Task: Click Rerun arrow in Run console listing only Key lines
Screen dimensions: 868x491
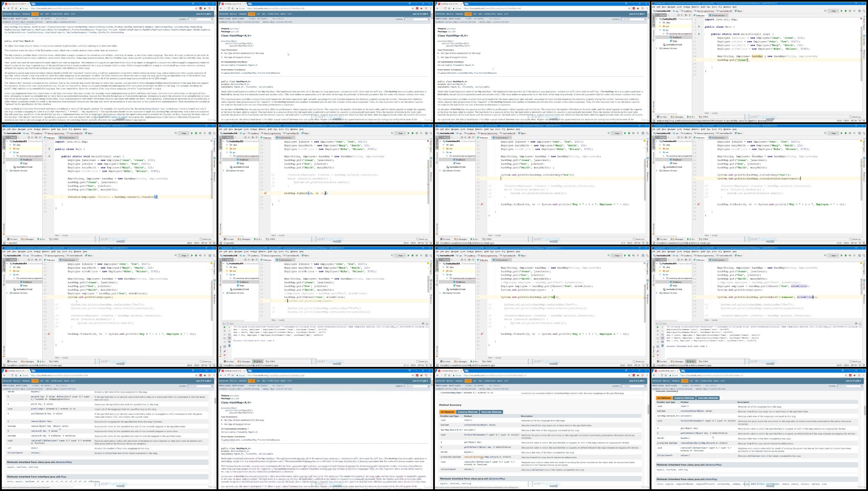Action: [x=224, y=327]
